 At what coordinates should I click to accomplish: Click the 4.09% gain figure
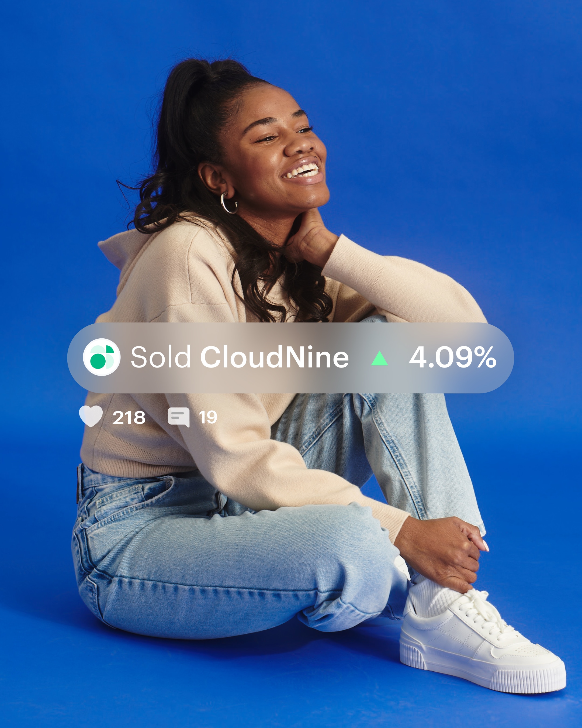[x=452, y=357]
